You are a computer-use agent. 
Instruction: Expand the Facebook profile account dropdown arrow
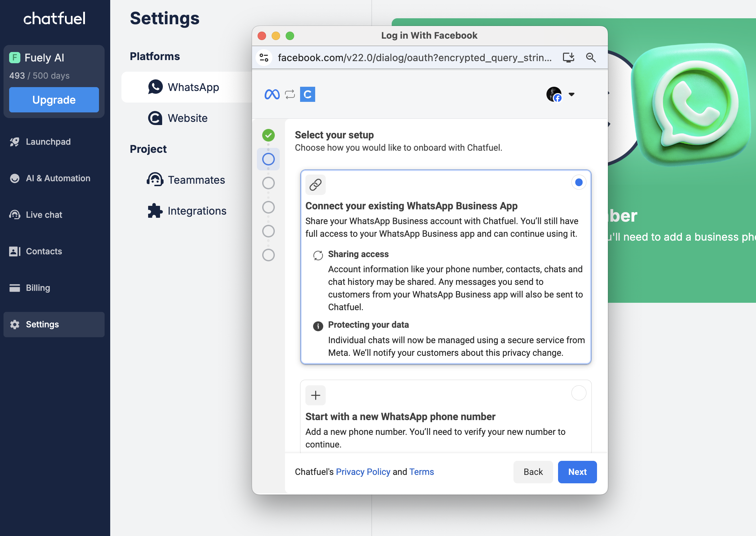click(x=571, y=94)
